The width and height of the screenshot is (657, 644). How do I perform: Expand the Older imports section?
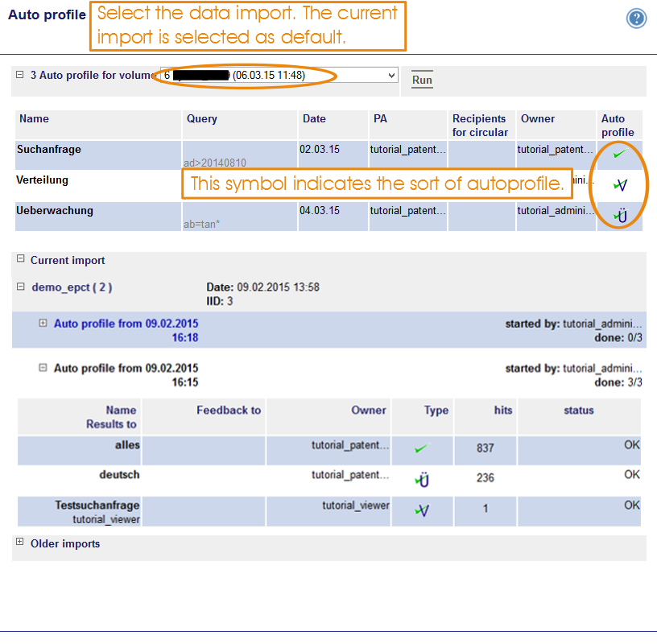[x=19, y=541]
